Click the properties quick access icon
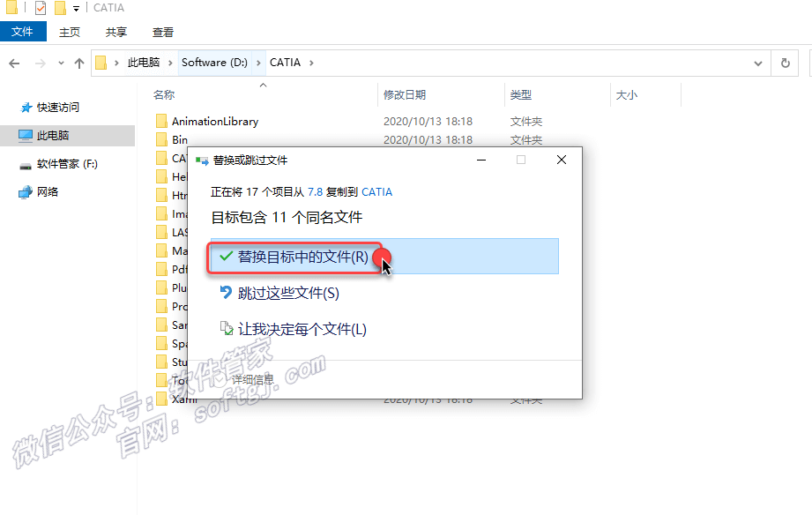This screenshot has height=515, width=812. [x=41, y=8]
